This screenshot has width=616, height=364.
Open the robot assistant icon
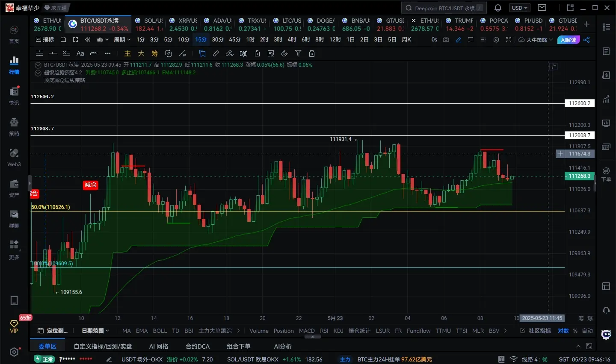[x=606, y=335]
